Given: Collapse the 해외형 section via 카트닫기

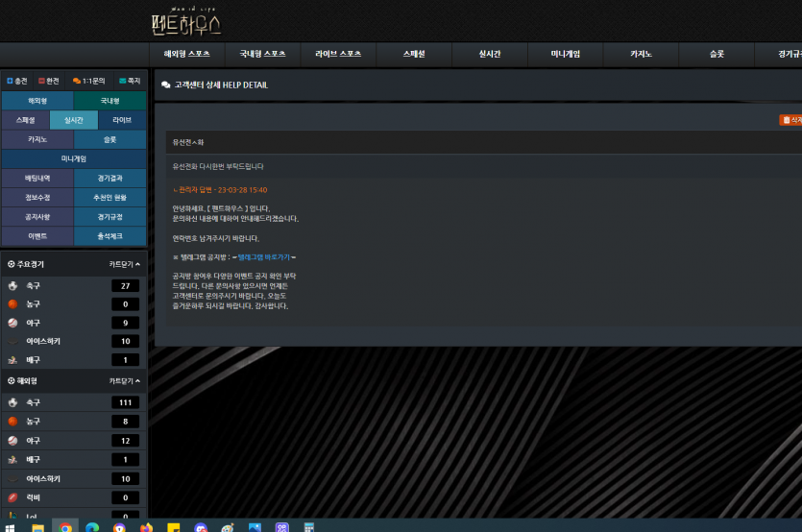Looking at the screenshot, I should click(x=124, y=381).
